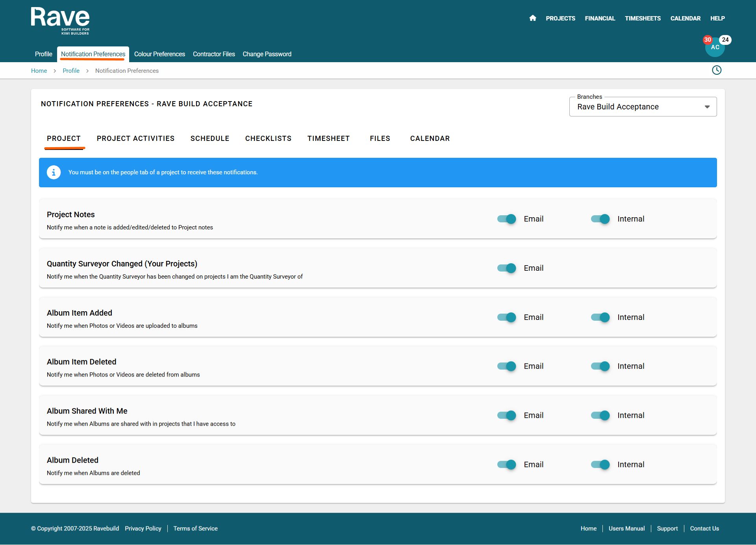The height and width of the screenshot is (545, 756).
Task: Click the Branches dropdown arrow
Action: [x=707, y=107]
